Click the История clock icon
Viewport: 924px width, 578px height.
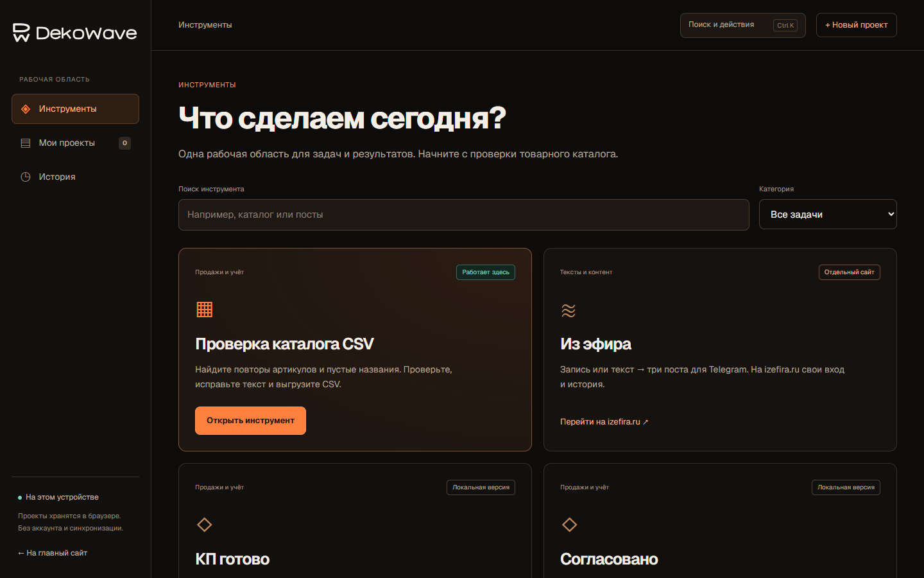pyautogui.click(x=26, y=177)
